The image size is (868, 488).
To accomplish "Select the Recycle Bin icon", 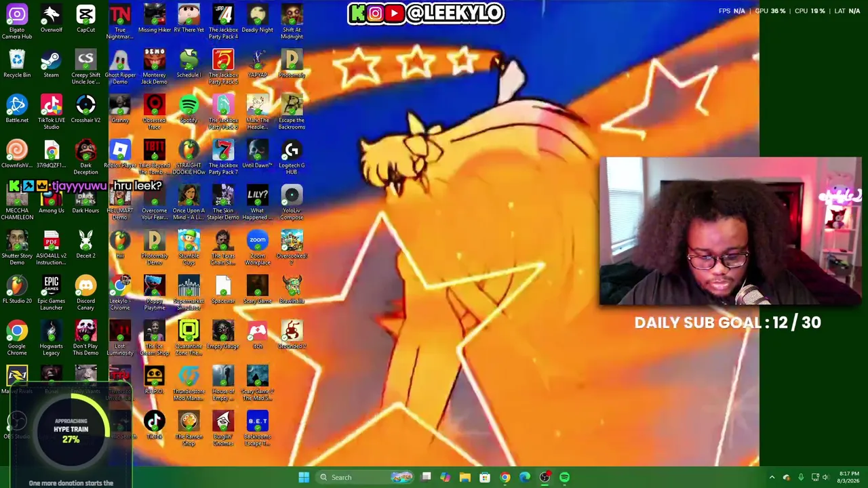I will click(x=17, y=64).
